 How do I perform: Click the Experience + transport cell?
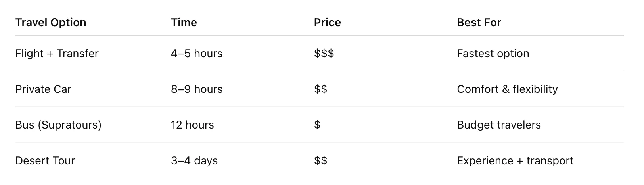515,161
